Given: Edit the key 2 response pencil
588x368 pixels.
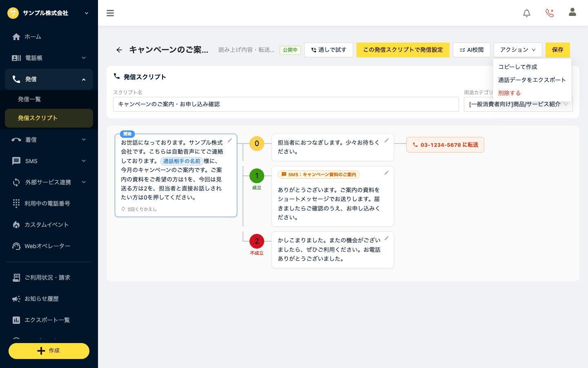Looking at the screenshot, I should click(387, 238).
